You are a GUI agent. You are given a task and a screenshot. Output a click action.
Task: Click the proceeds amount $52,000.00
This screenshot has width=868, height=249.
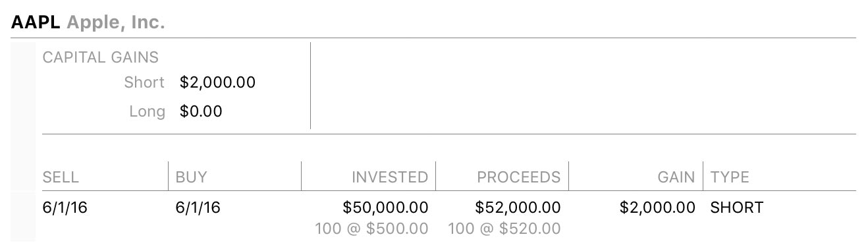(518, 208)
